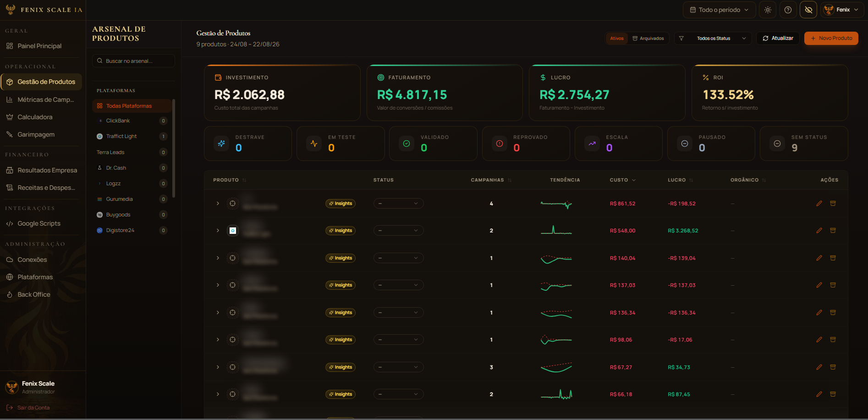Click the Sair da Conta logout link
This screenshot has height=420, width=868.
click(x=28, y=408)
